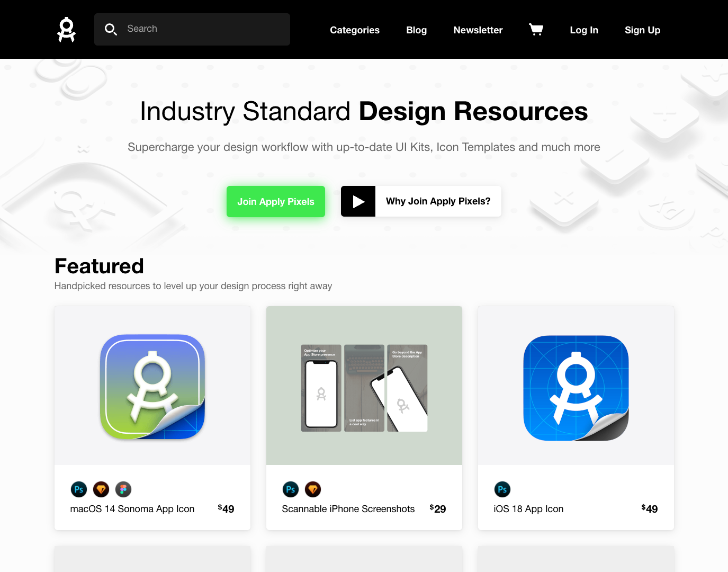The height and width of the screenshot is (572, 728).
Task: Click the Why Join Apply Pixels? button
Action: [438, 201]
